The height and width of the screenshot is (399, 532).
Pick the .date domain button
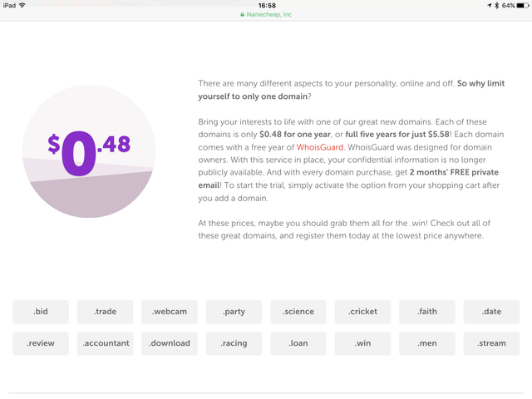tap(492, 312)
